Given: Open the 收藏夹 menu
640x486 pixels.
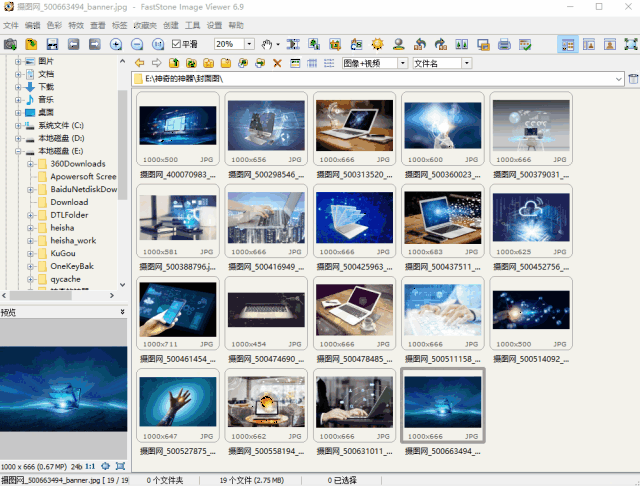Looking at the screenshot, I should [x=145, y=25].
